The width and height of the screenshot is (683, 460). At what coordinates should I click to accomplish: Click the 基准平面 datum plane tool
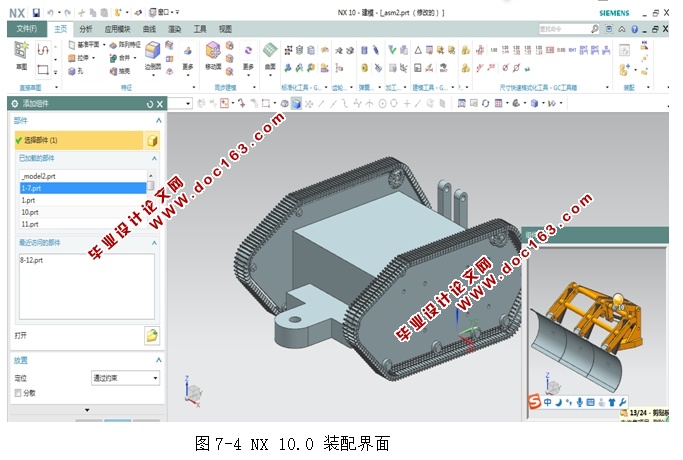click(84, 44)
